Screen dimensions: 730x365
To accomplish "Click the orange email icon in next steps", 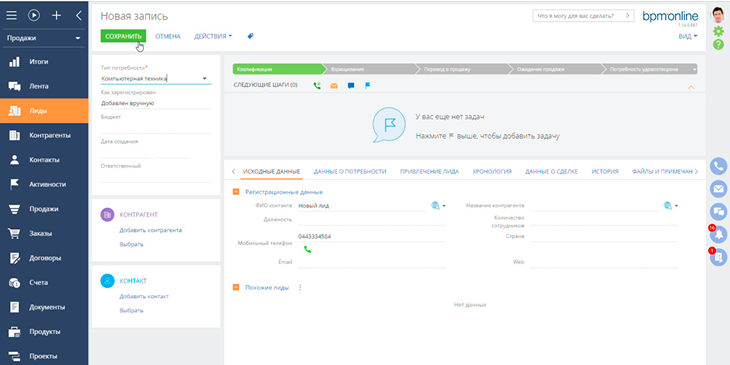I will 334,86.
